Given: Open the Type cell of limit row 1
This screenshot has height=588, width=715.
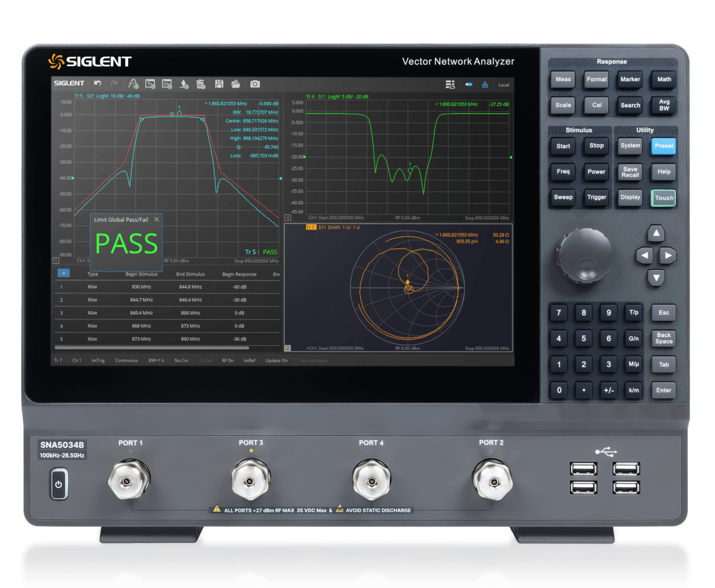Looking at the screenshot, I should pos(92,287).
